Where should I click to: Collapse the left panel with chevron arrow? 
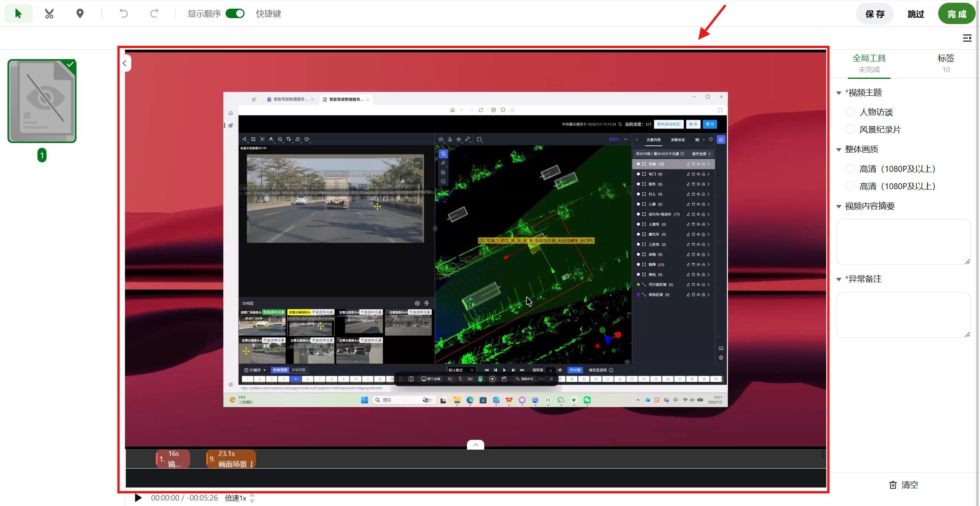pos(125,63)
